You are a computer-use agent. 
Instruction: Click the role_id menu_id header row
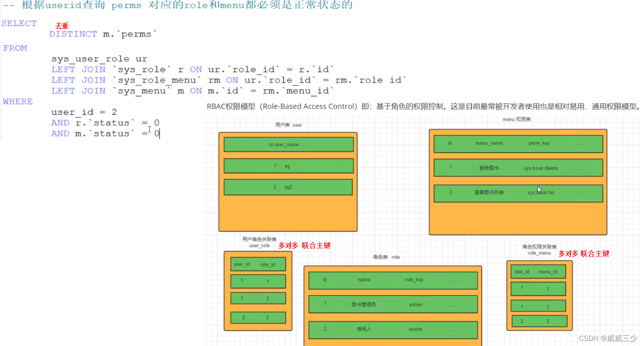coord(538,271)
